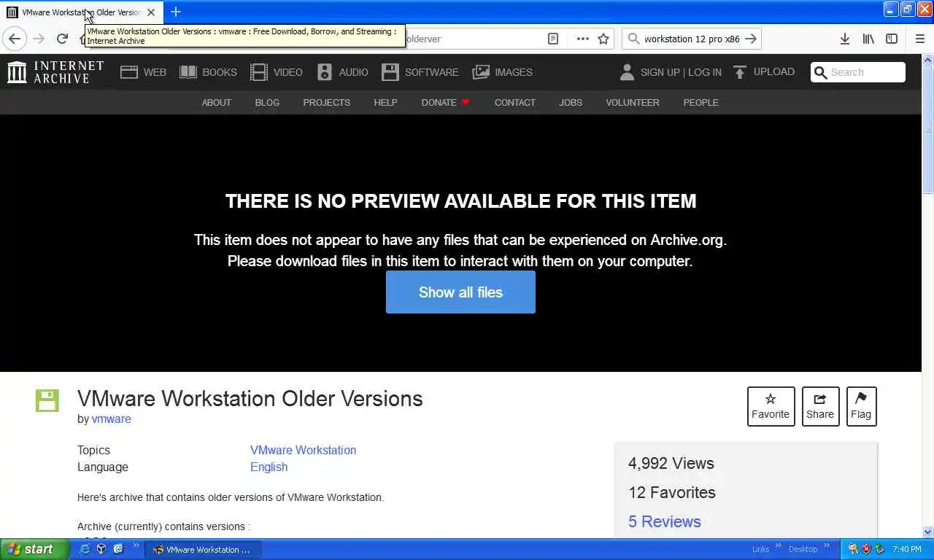The height and width of the screenshot is (560, 934).
Task: Open the Windows Start menu
Action: [x=34, y=549]
